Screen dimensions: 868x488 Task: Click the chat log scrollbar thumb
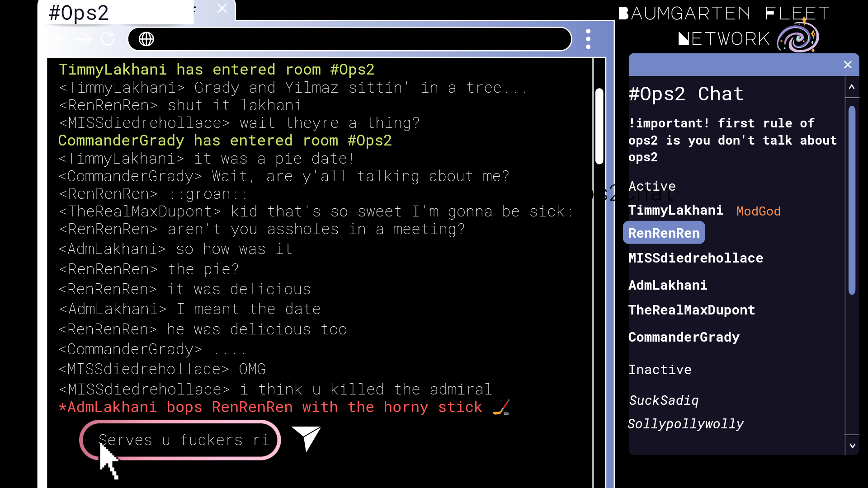point(599,127)
